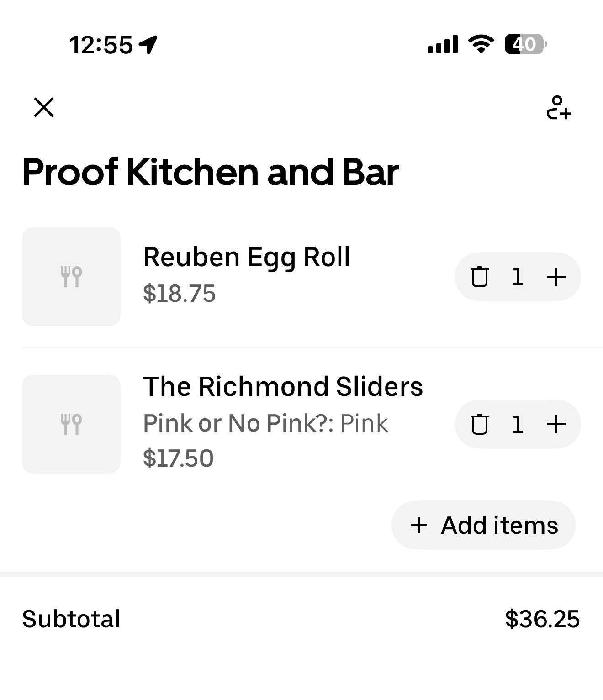The height and width of the screenshot is (700, 603).
Task: Increase Reuben Egg Roll quantity with plus
Action: tap(556, 277)
